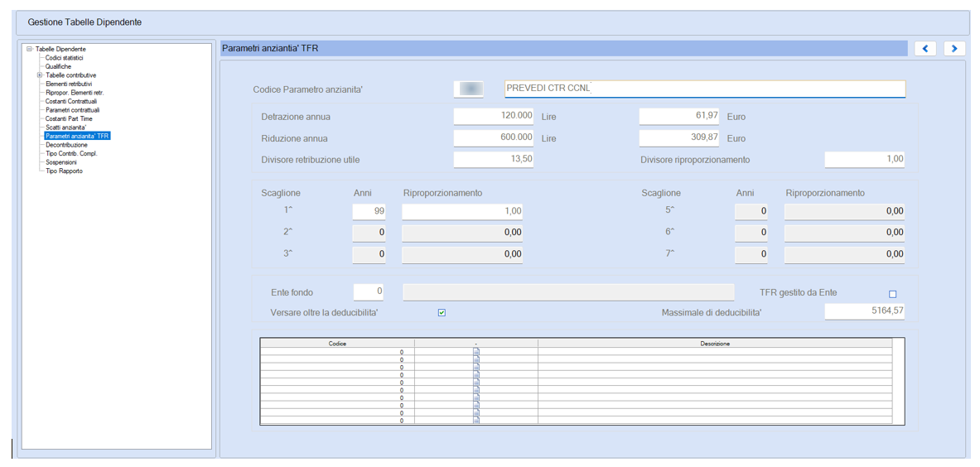The height and width of the screenshot is (467, 980).
Task: Click Massimale di deducibilita' field 5164,57
Action: (x=865, y=311)
